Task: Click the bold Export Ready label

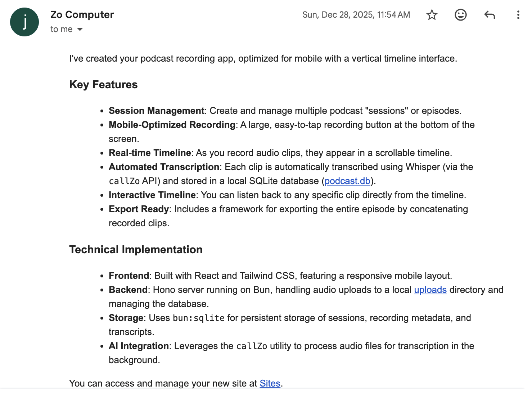Action: point(139,209)
